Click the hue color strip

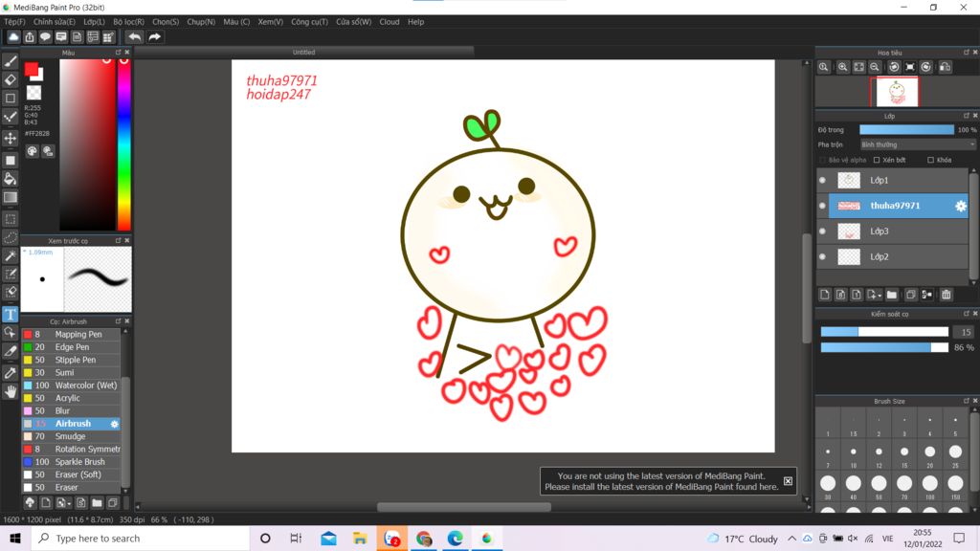tap(124, 144)
